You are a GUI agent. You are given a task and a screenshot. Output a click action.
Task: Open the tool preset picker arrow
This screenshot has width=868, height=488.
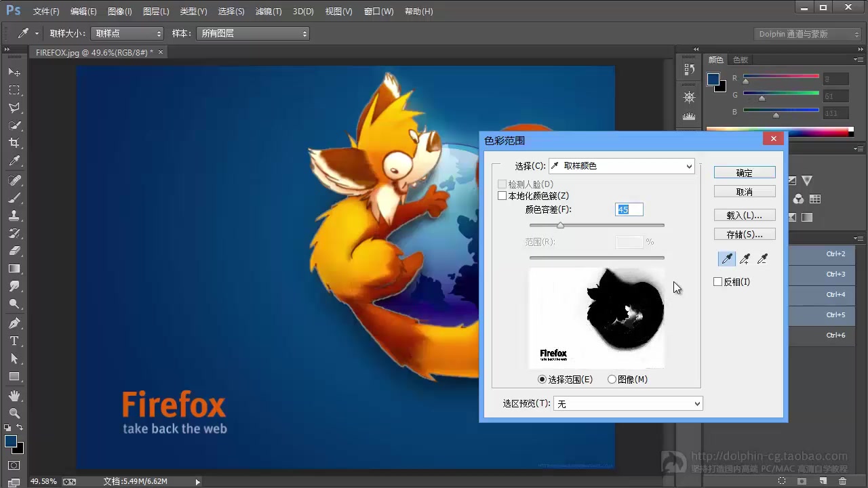pos(36,33)
